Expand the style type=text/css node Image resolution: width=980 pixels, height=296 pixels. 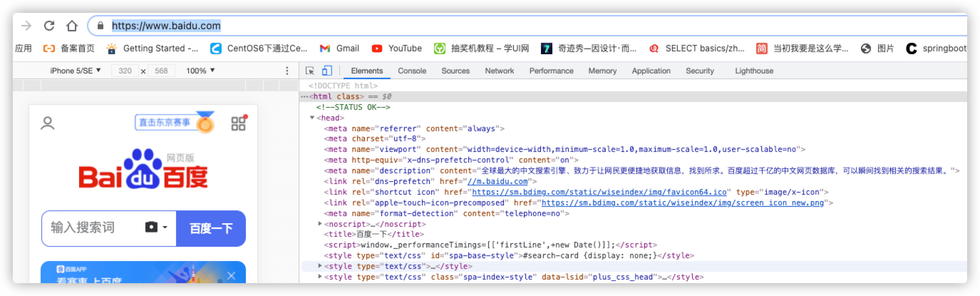point(320,266)
